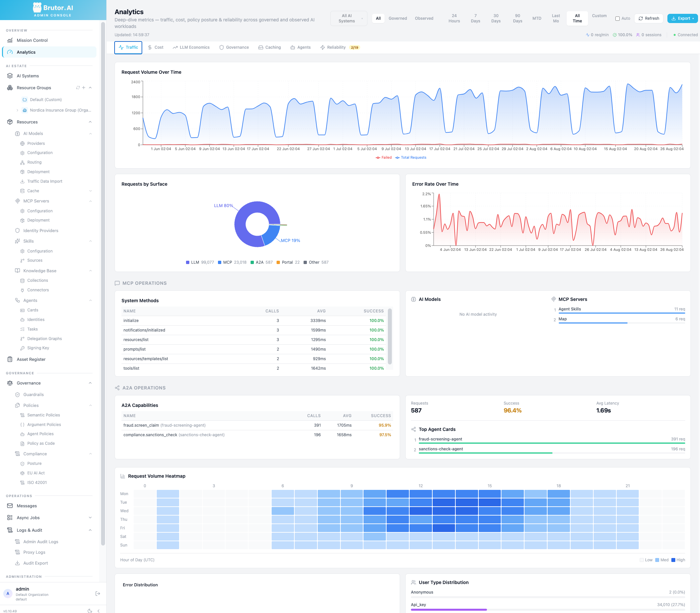This screenshot has height=613, width=700.
Task: Collapse the AI Models section
Action: click(x=90, y=134)
